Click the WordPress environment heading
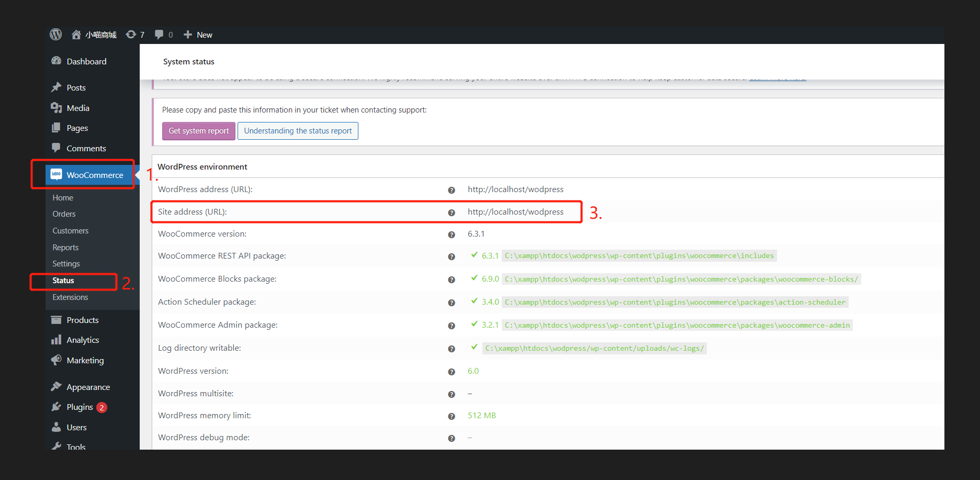This screenshot has width=980, height=480. tap(202, 166)
